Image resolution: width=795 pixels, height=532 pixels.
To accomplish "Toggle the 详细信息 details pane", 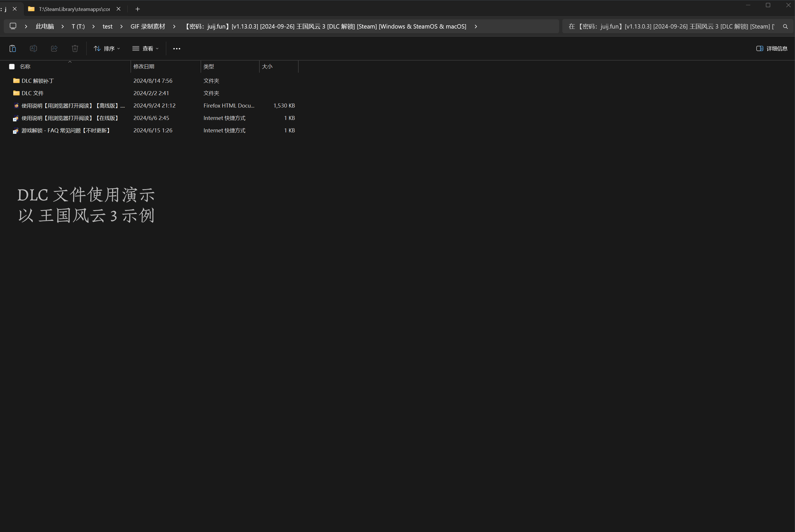I will 772,48.
